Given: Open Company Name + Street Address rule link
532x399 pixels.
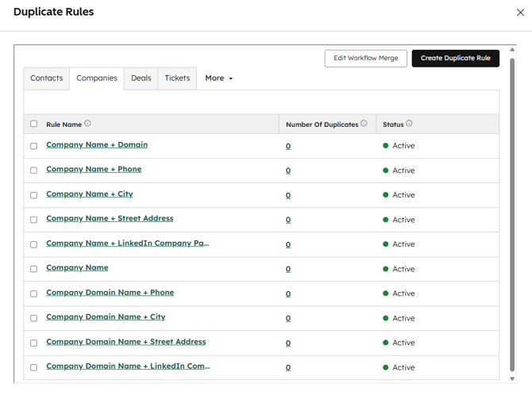Looking at the screenshot, I should point(110,218).
